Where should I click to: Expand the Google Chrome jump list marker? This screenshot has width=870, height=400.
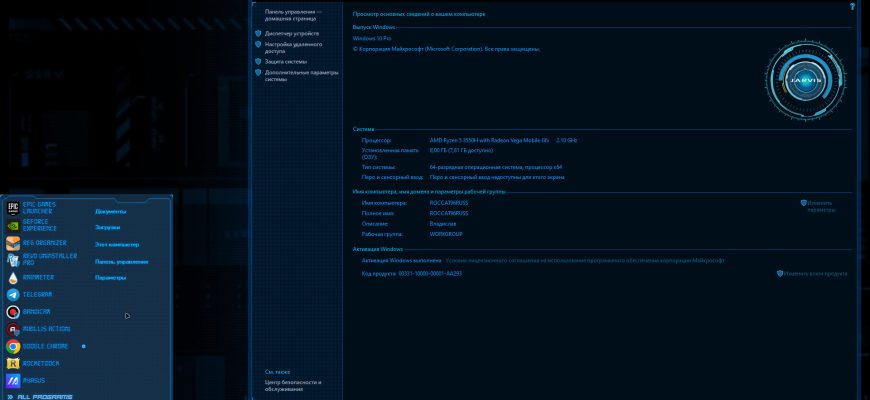pyautogui.click(x=84, y=346)
